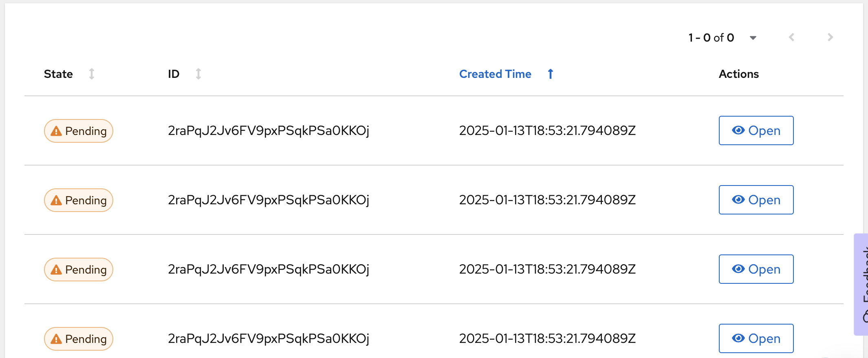Viewport: 868px width, 358px height.
Task: Click the third row Pending warning icon
Action: [x=56, y=270]
